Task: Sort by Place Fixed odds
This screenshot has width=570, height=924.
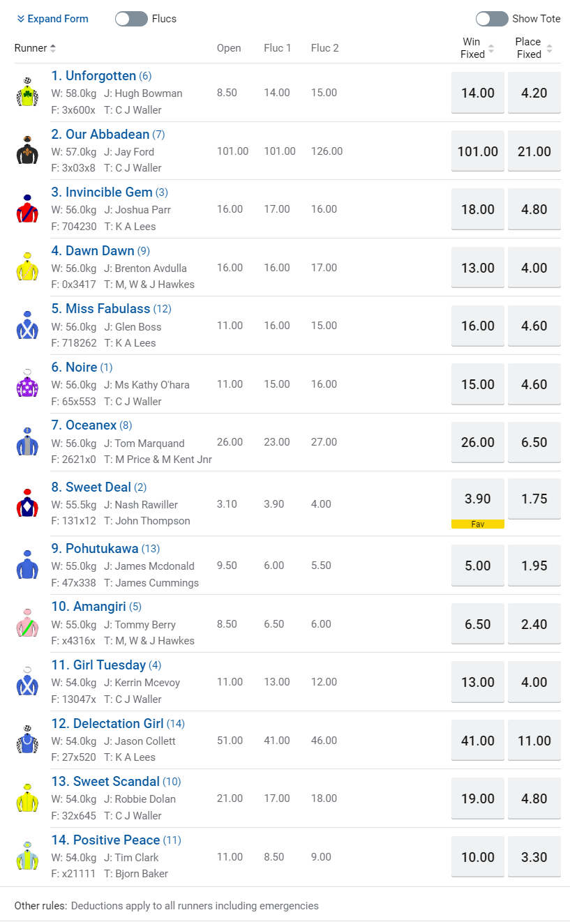Action: click(x=549, y=48)
